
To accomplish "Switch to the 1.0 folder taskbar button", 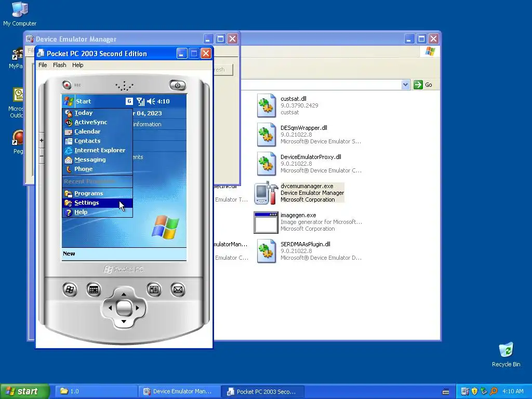I will click(96, 392).
